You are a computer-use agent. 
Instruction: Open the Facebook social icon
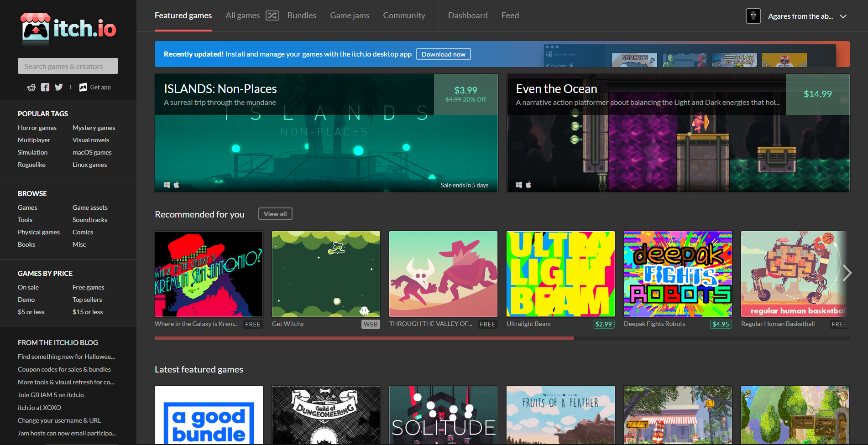45,87
